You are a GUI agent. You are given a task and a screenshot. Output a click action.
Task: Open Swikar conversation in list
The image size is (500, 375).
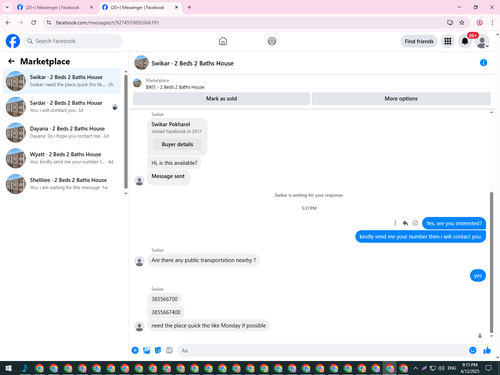(62, 81)
